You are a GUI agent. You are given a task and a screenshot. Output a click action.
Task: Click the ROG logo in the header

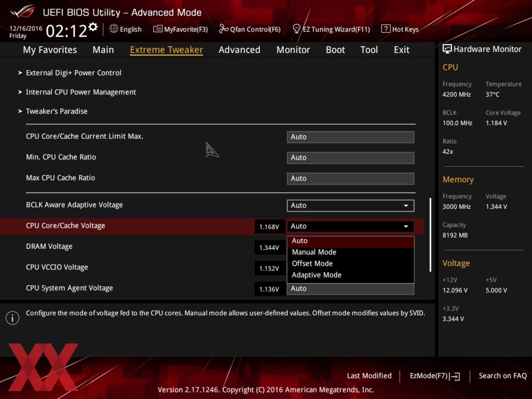23,11
